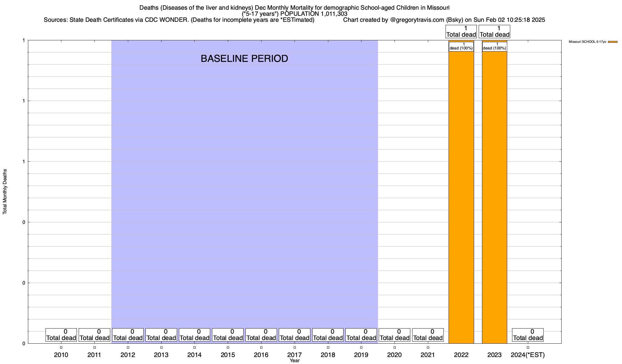Click the 2012 year axis label
Viewport: 622px width, 364px height.
click(128, 355)
